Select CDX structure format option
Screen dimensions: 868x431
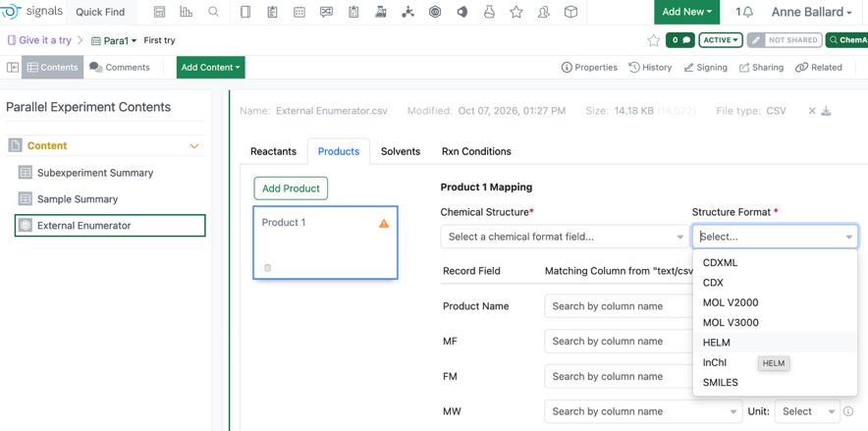pyautogui.click(x=775, y=283)
